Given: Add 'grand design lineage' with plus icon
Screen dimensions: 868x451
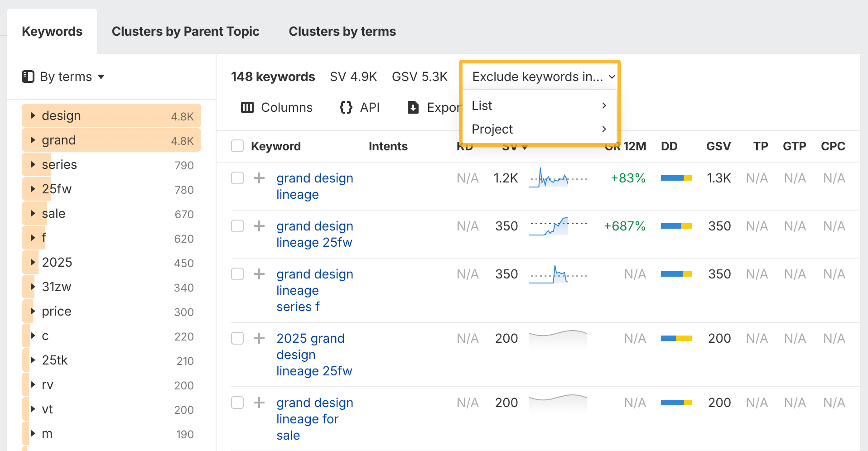Looking at the screenshot, I should 259,178.
